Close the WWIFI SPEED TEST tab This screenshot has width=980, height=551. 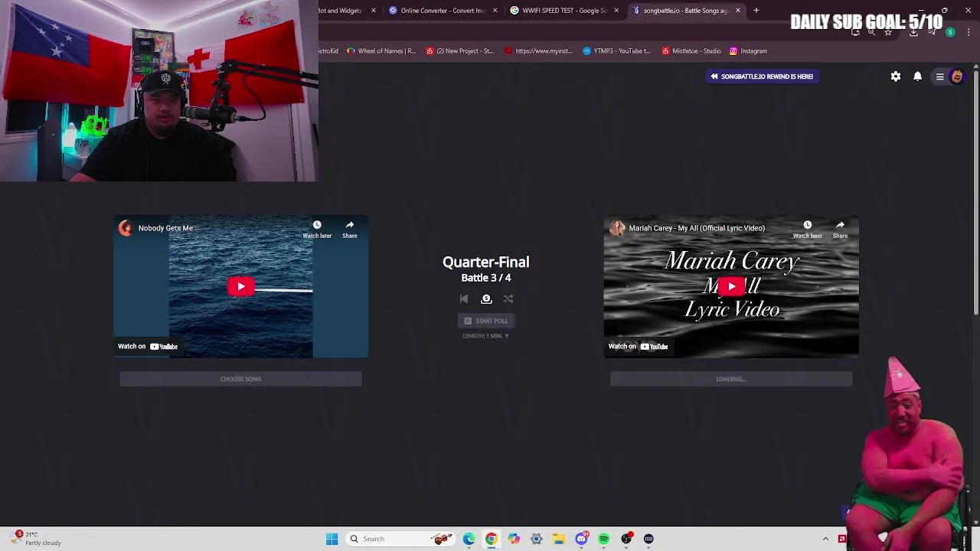(x=616, y=11)
